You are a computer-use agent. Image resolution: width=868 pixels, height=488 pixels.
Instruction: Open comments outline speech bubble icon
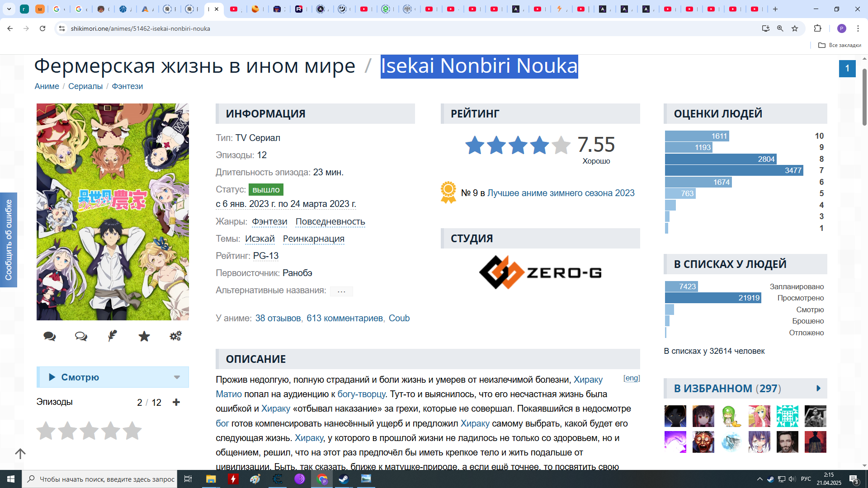(81, 336)
